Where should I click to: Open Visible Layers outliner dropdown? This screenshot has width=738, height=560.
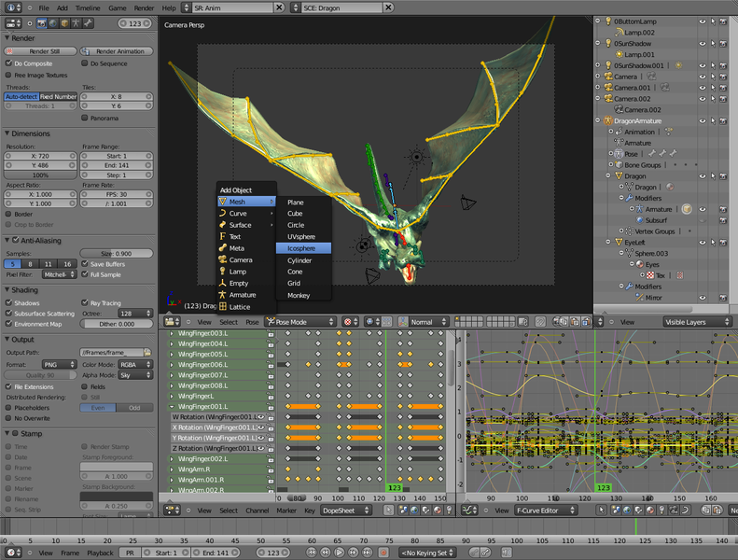(698, 322)
